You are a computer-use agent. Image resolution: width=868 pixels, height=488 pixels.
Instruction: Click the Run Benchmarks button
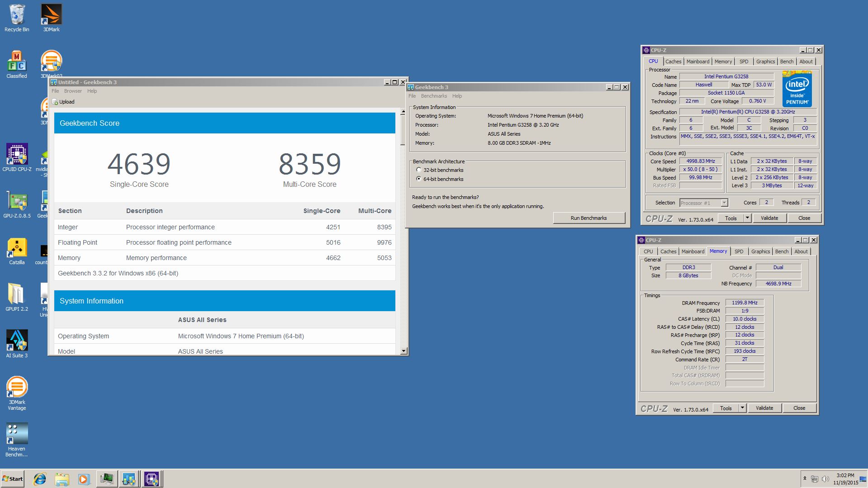pos(588,218)
